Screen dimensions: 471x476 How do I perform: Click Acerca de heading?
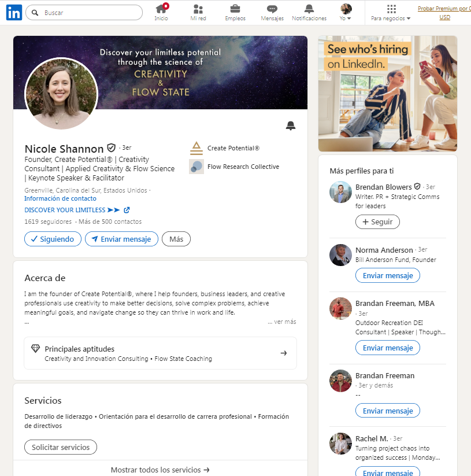pos(45,278)
